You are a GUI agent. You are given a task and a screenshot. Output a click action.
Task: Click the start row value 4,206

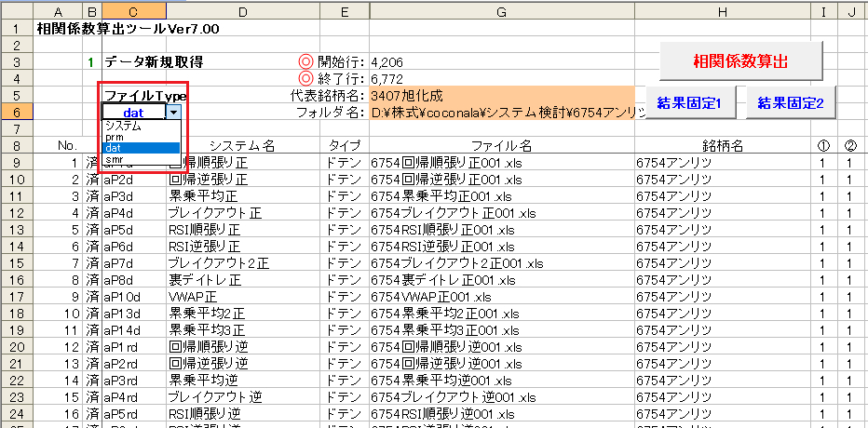click(387, 62)
